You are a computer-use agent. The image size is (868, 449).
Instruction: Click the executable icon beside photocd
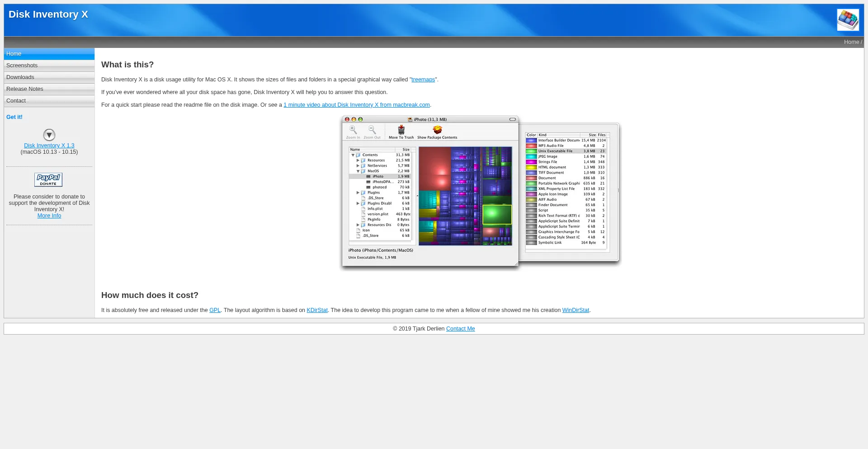368,187
